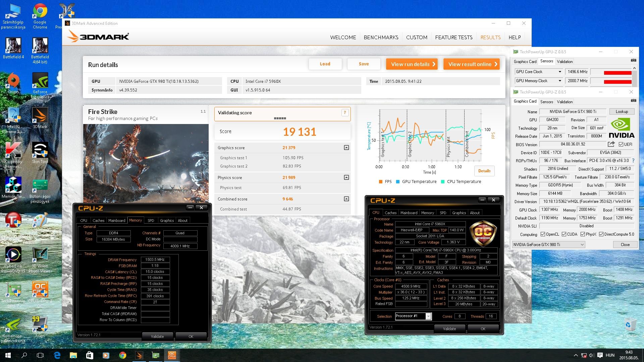The width and height of the screenshot is (644, 362).
Task: Switch to the BENCHMARKS tab in 3DMark
Action: click(381, 37)
